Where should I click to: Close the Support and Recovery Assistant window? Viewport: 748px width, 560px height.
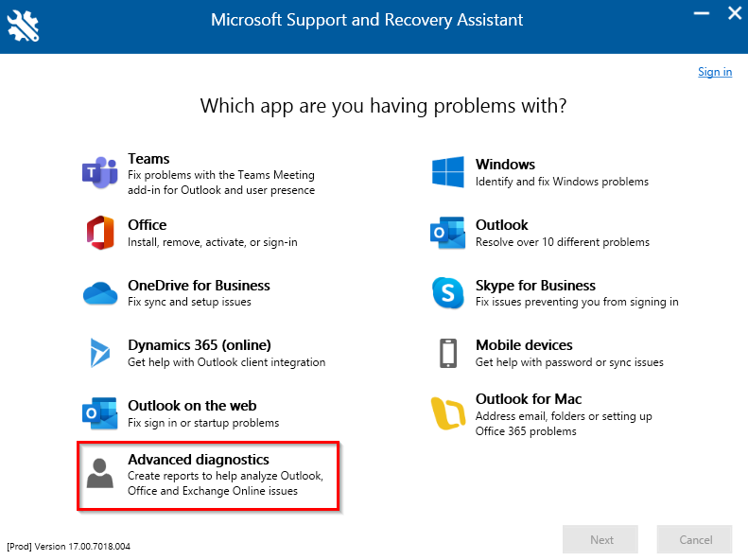click(735, 13)
